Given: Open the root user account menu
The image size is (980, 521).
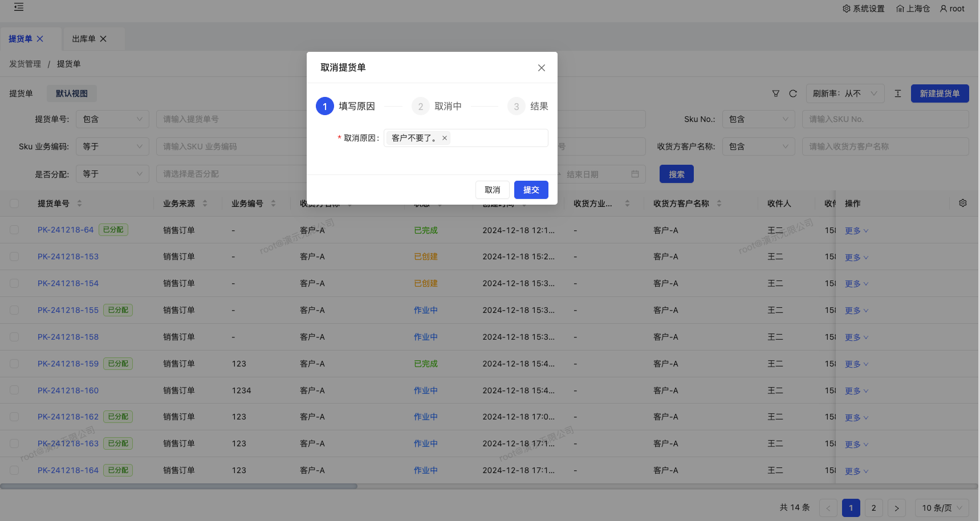Looking at the screenshot, I should pyautogui.click(x=951, y=8).
